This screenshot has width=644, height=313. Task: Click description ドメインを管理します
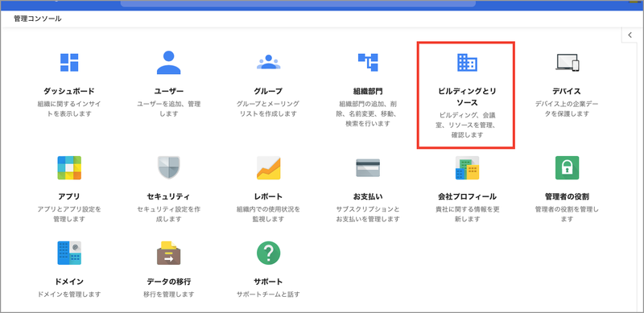(x=69, y=294)
